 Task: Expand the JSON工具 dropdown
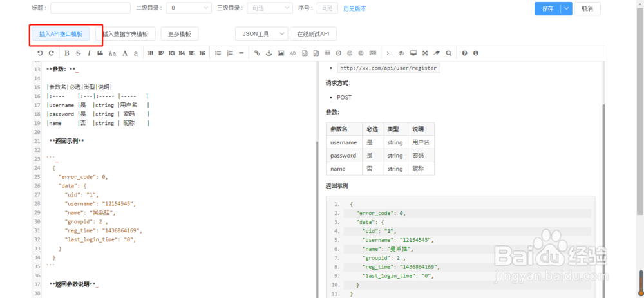(261, 34)
